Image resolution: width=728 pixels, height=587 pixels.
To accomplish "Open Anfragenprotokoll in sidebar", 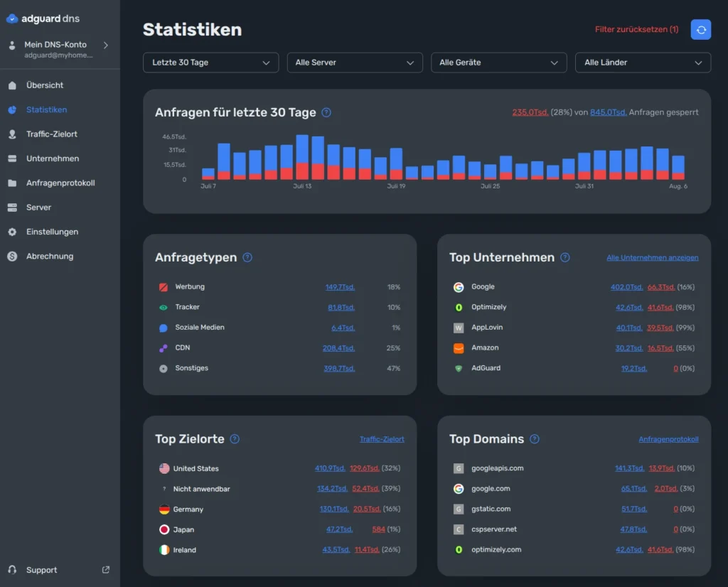I will coord(60,183).
